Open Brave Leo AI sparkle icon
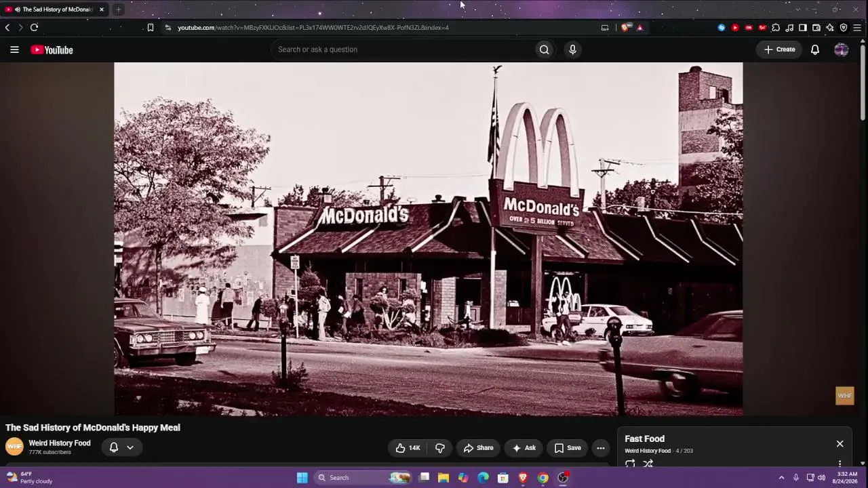 [830, 28]
